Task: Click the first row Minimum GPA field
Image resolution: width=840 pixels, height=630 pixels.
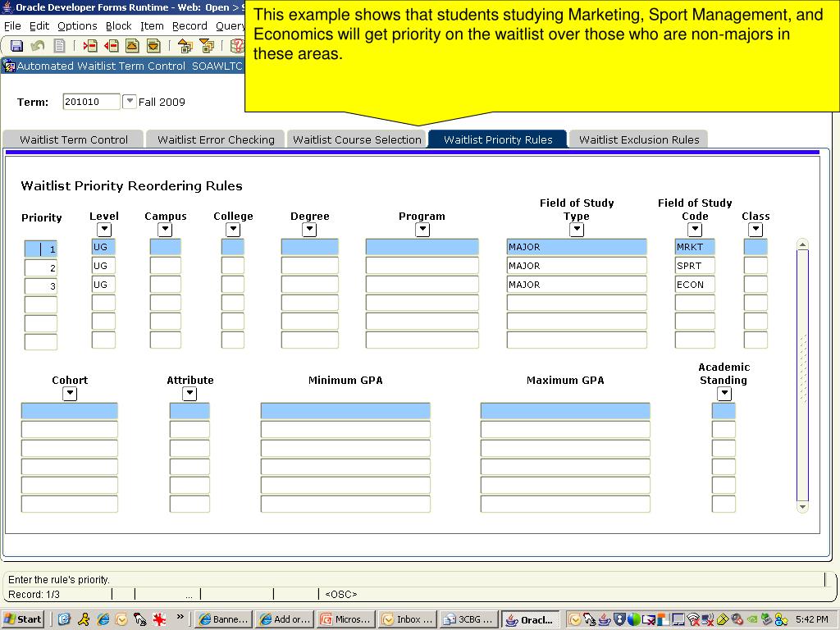Action: 345,411
